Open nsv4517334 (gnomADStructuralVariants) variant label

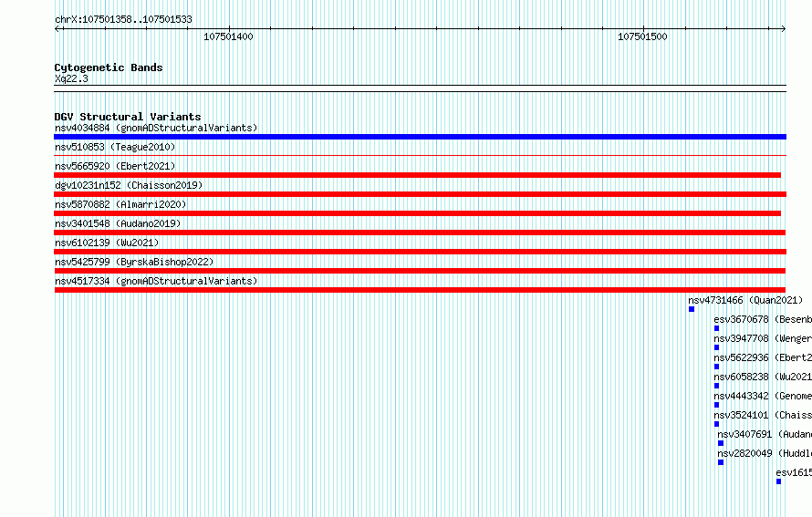click(156, 281)
